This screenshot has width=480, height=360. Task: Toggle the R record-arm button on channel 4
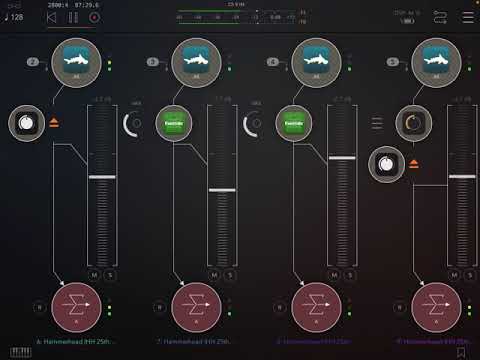tap(280, 307)
